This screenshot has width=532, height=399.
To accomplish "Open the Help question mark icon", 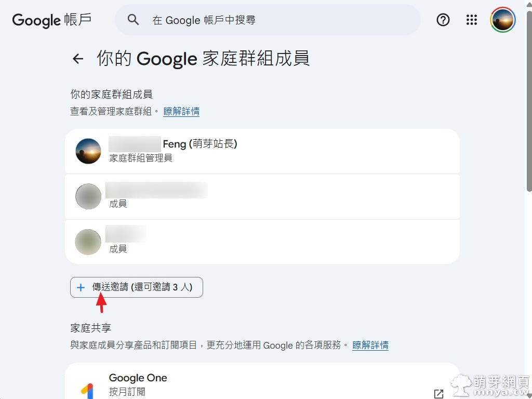I will (x=443, y=20).
